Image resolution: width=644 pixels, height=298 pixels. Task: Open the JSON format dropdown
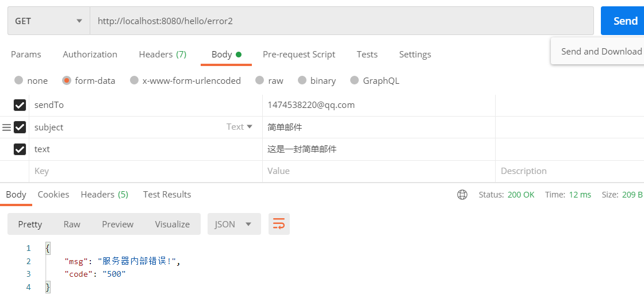tap(234, 224)
